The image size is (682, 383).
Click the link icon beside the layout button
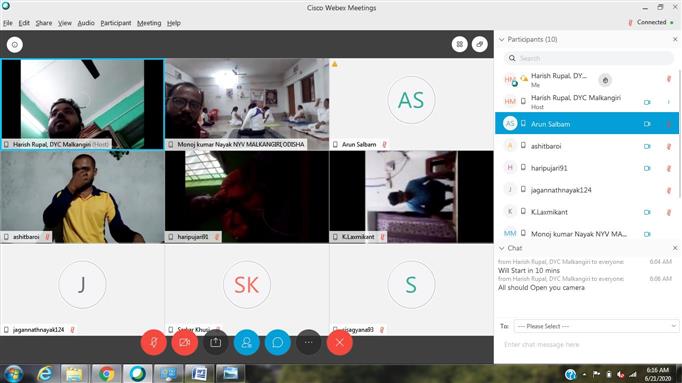point(480,44)
